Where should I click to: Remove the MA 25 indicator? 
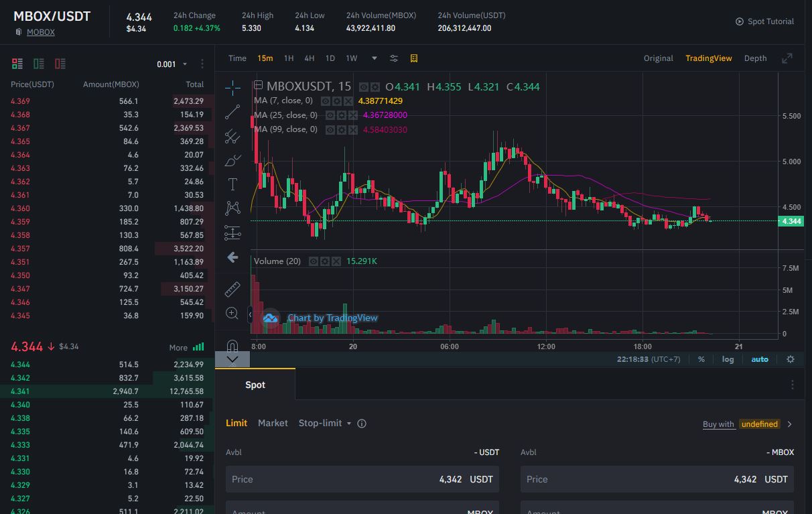353,115
